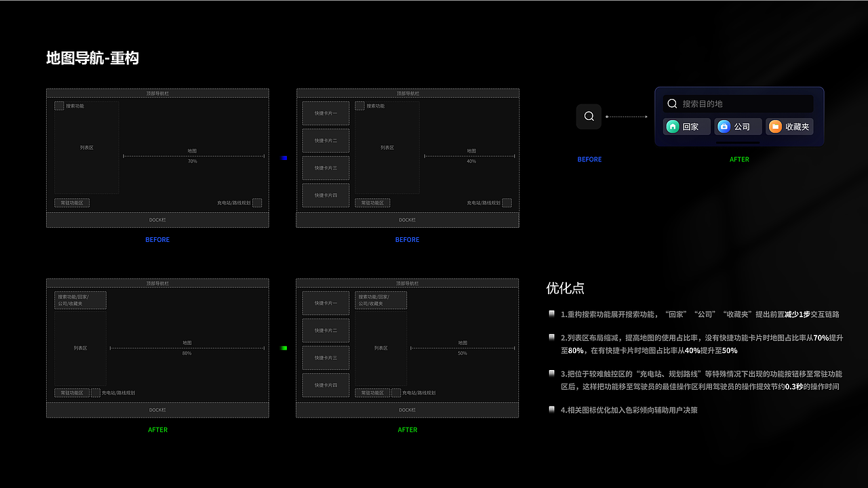Click DOCK栏 bar of the 50% map wireframe
868x488 pixels.
408,409
